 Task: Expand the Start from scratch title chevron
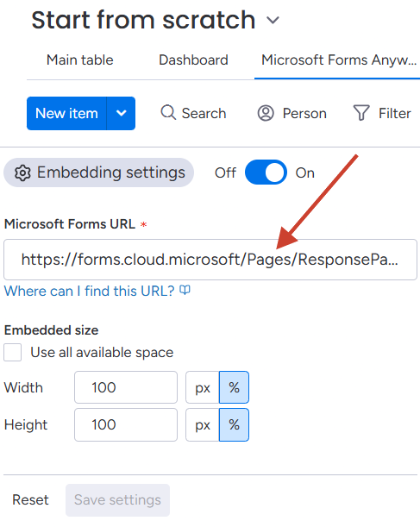273,20
